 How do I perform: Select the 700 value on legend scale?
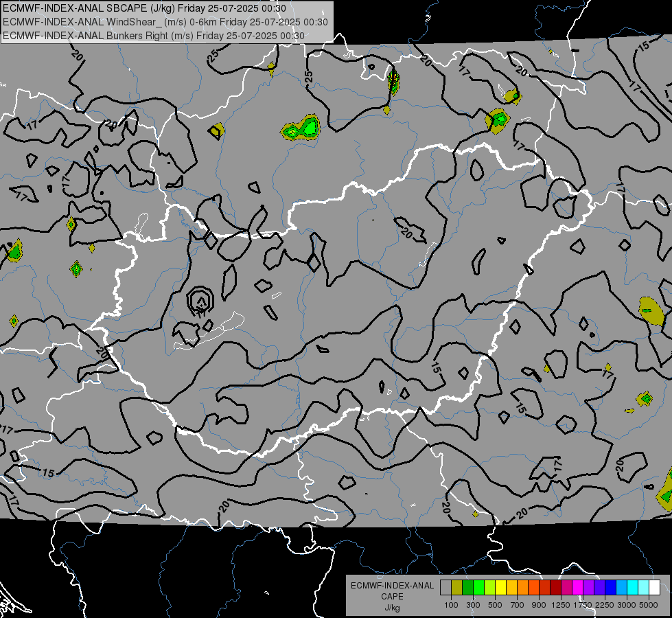[x=518, y=605]
